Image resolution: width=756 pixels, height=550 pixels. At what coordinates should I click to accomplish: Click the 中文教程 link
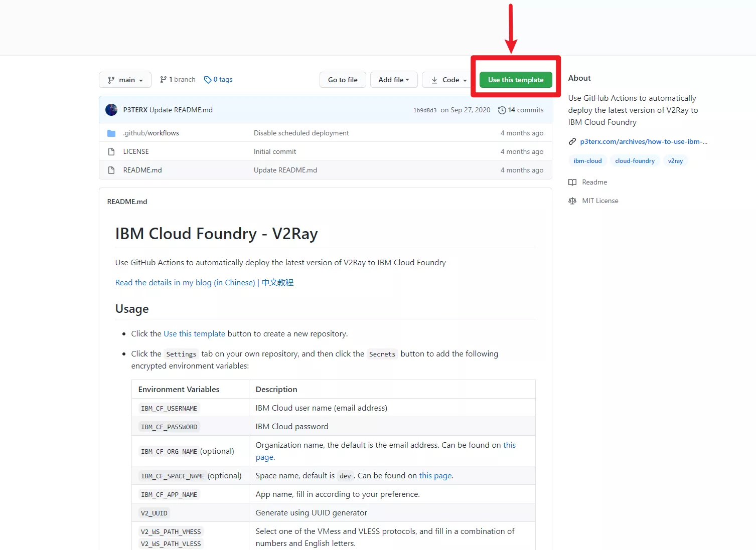(x=277, y=282)
